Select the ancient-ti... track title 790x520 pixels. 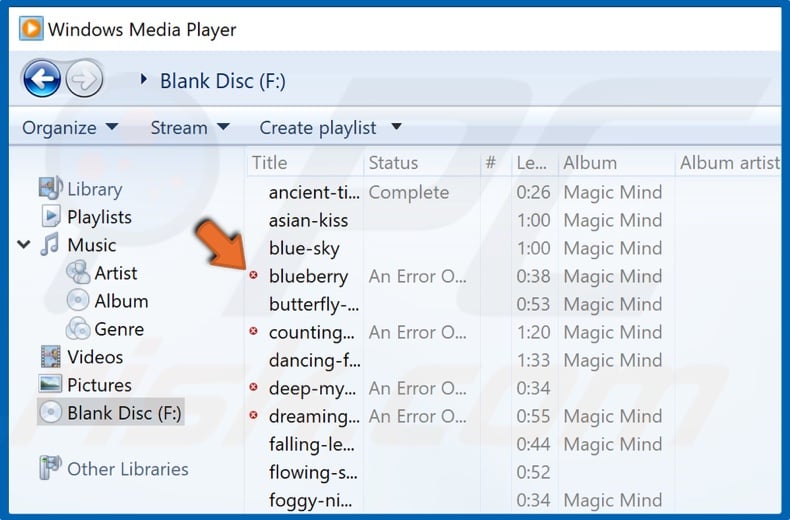coord(314,192)
